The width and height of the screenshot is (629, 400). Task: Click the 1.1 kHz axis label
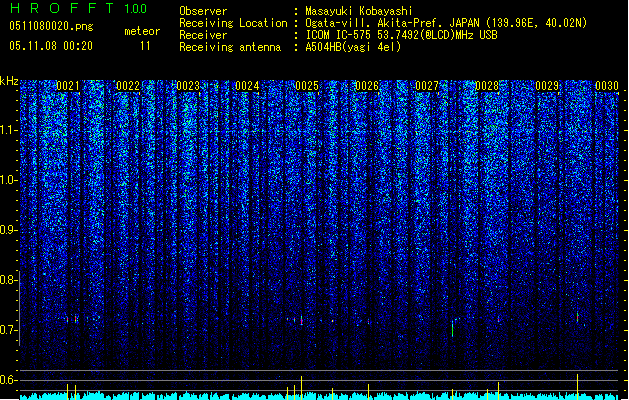(x=8, y=130)
